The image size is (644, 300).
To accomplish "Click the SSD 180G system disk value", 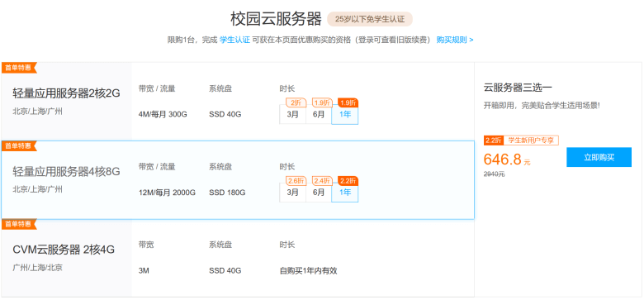I will pyautogui.click(x=227, y=193).
